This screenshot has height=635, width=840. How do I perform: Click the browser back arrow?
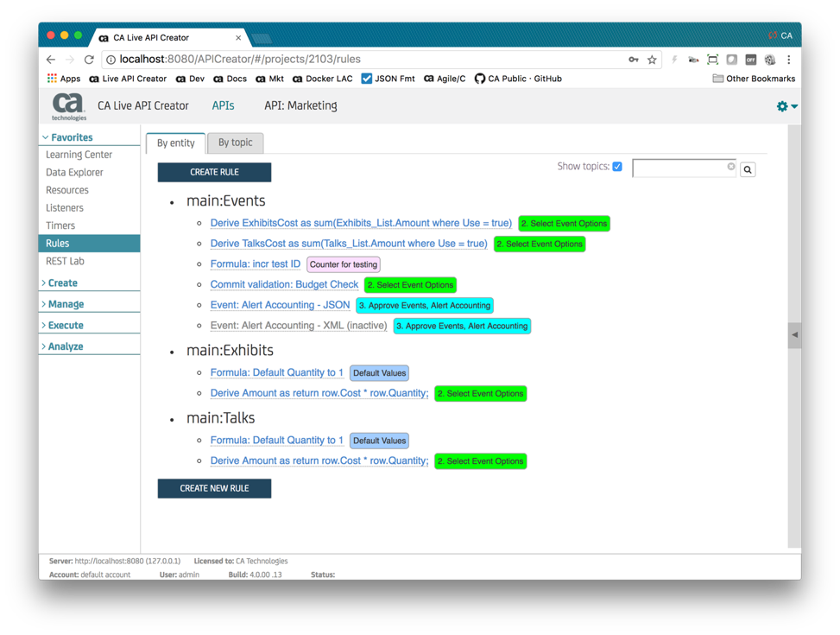51,60
